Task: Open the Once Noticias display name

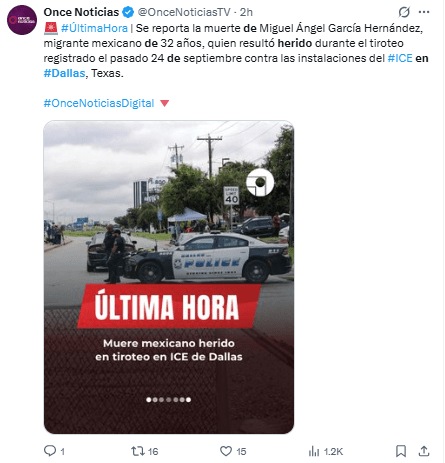Action: coord(81,12)
